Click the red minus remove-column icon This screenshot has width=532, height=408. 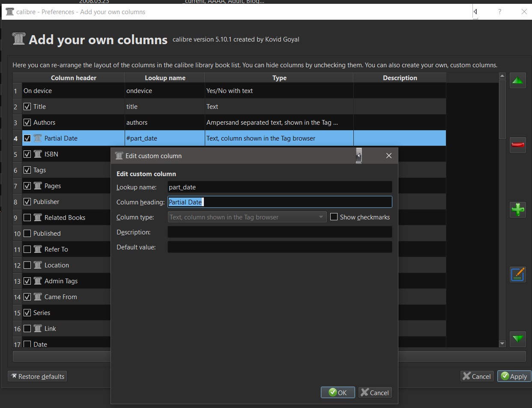(518, 145)
